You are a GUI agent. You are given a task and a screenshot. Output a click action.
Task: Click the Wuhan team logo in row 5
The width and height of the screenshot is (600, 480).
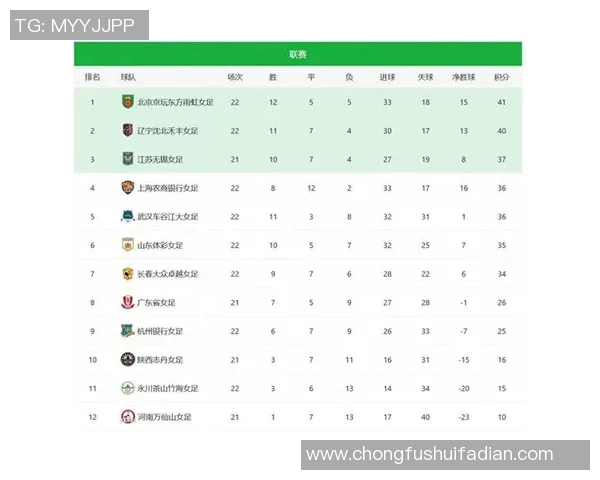127,216
